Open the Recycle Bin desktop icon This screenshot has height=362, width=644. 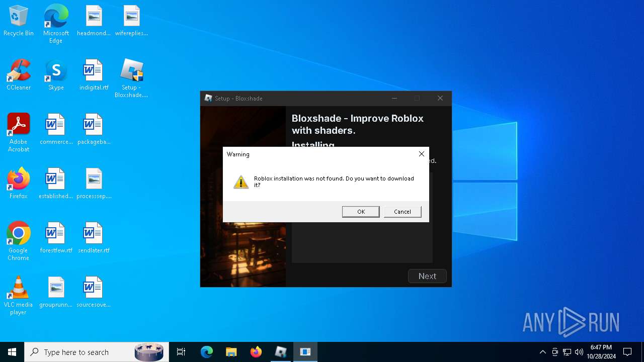(19, 21)
